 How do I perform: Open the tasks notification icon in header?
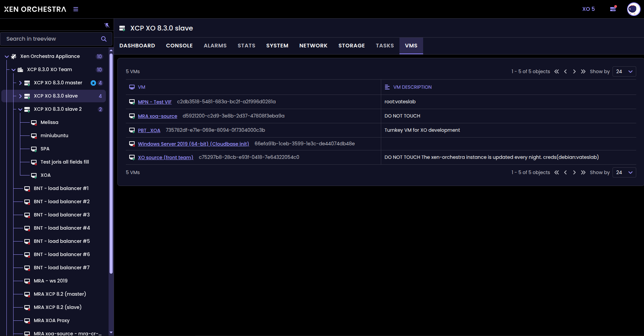click(613, 9)
